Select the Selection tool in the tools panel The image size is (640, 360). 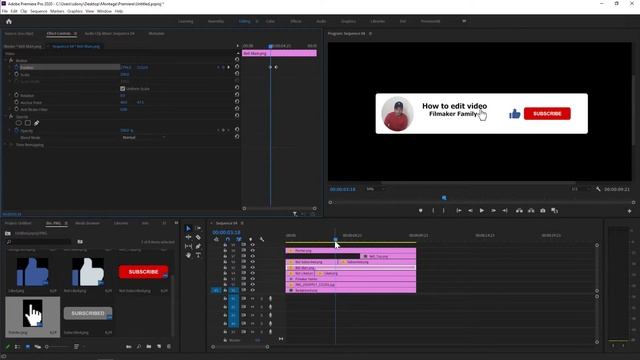click(x=188, y=228)
